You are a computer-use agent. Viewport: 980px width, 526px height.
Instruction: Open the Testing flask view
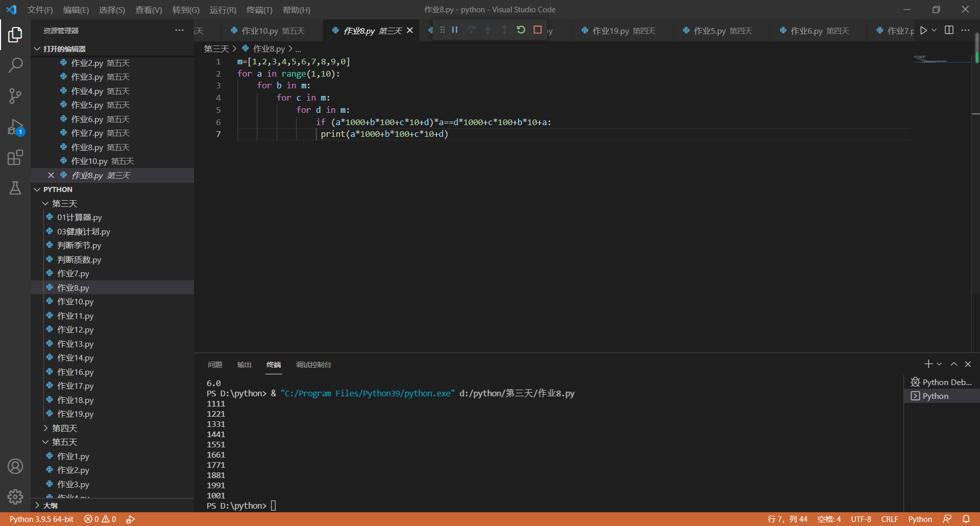click(x=15, y=188)
